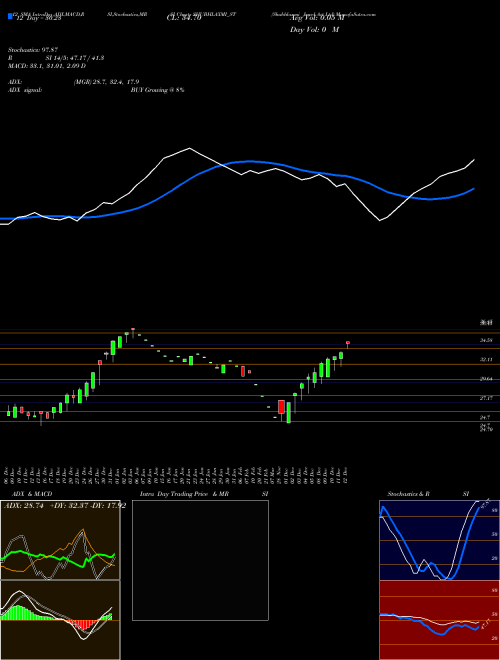The width and height of the screenshot is (500, 660).
Task: Open the red RSI chart panel
Action: [439, 620]
